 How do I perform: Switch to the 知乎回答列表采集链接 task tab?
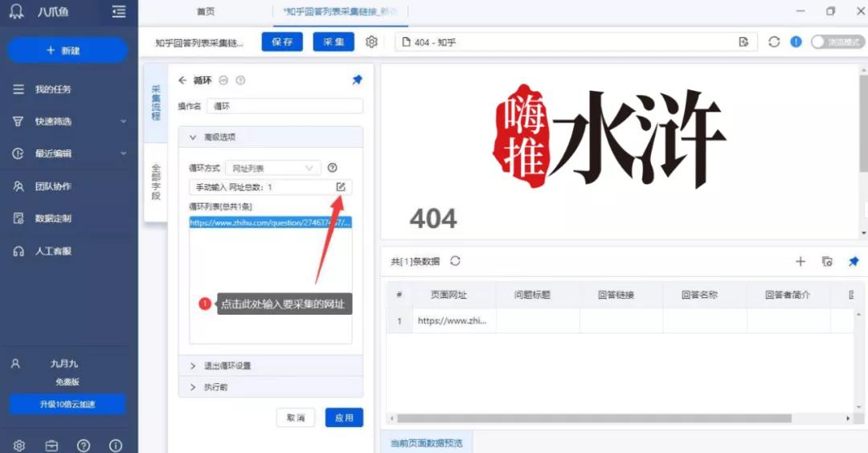click(x=340, y=11)
